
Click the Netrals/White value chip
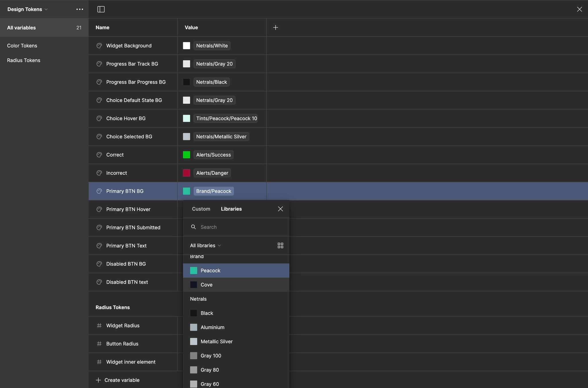[x=212, y=46]
